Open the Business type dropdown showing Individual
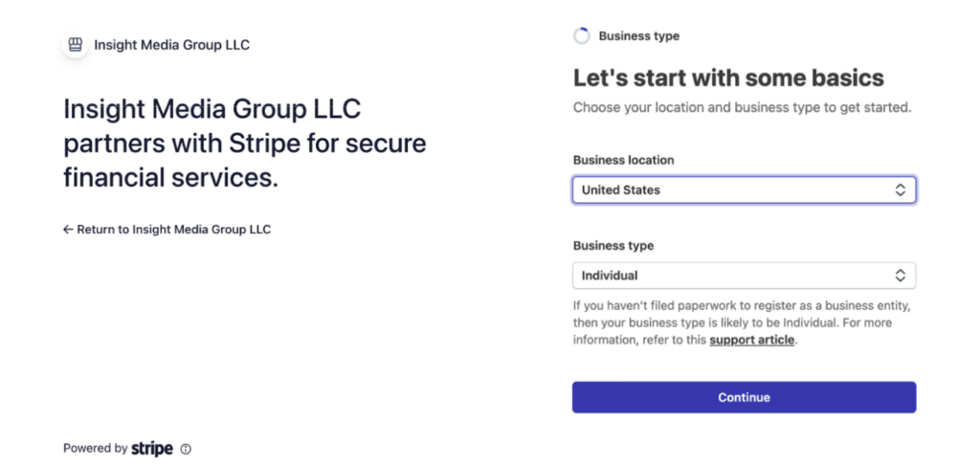The image size is (980, 466). (x=744, y=276)
